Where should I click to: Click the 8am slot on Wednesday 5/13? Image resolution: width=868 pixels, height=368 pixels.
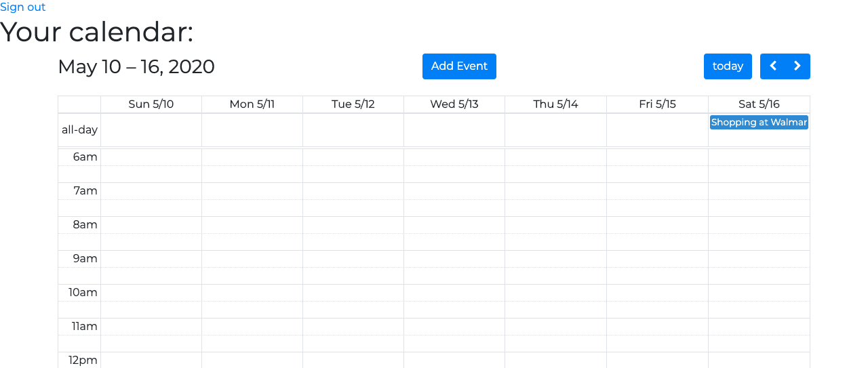point(454,225)
